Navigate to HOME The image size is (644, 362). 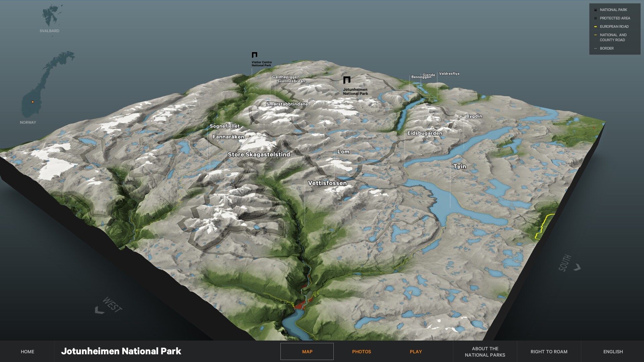coord(27,352)
